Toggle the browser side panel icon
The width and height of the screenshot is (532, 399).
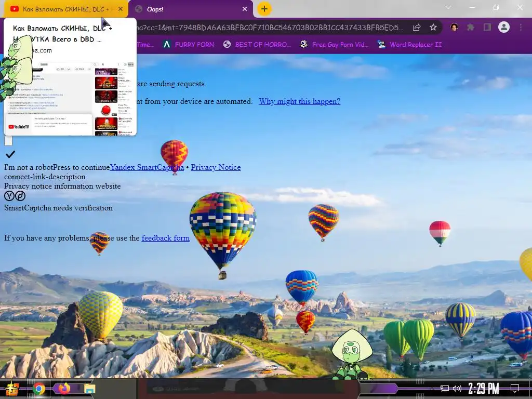[x=487, y=27]
